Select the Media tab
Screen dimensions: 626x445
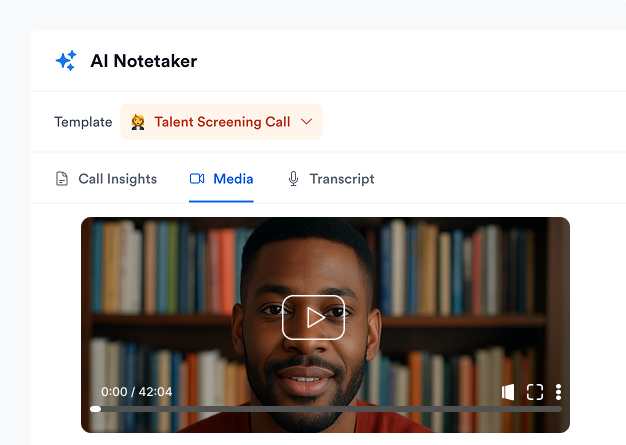coord(221,179)
